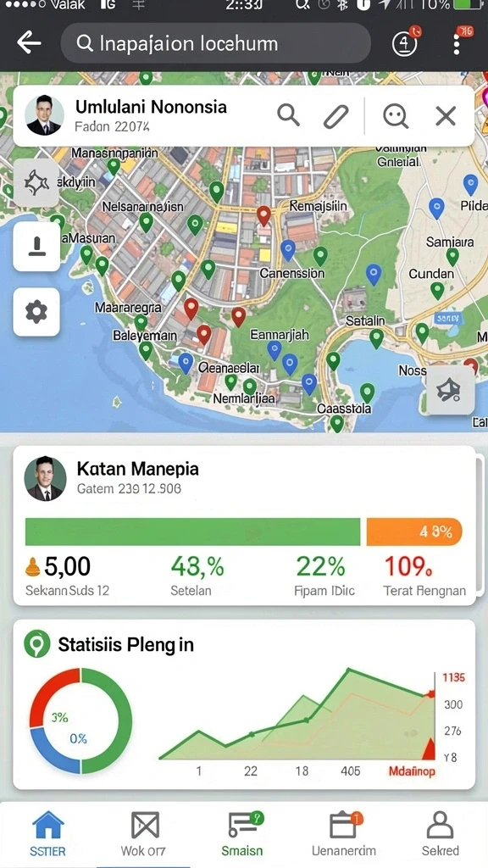The width and height of the screenshot is (488, 868).
Task: Close the Umlulani Nononsia card
Action: (x=446, y=116)
